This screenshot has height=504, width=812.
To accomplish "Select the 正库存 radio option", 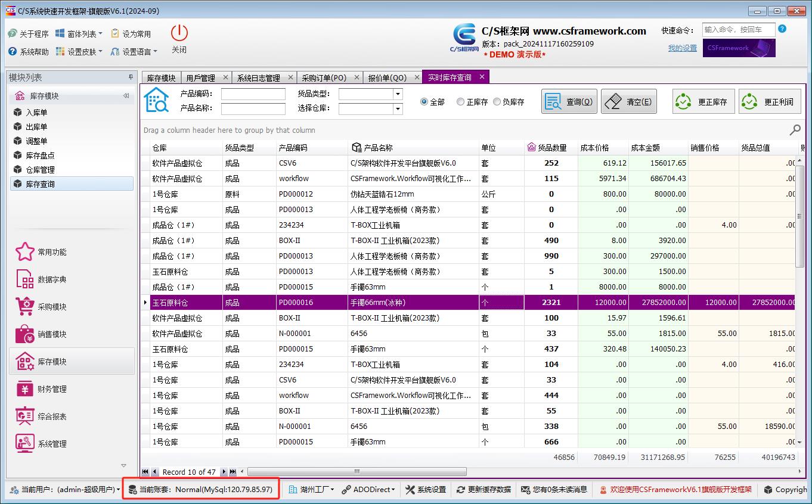I will pyautogui.click(x=460, y=102).
